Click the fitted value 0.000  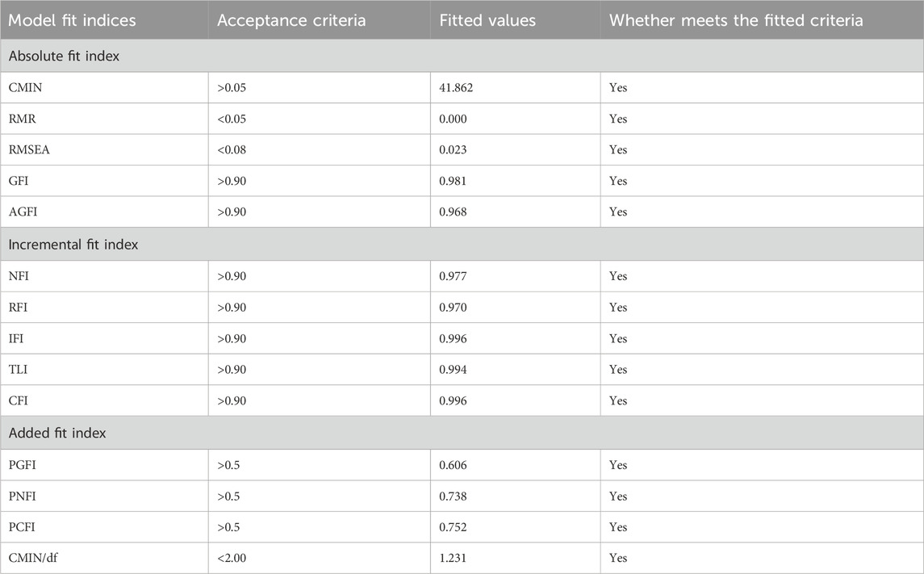coord(454,119)
